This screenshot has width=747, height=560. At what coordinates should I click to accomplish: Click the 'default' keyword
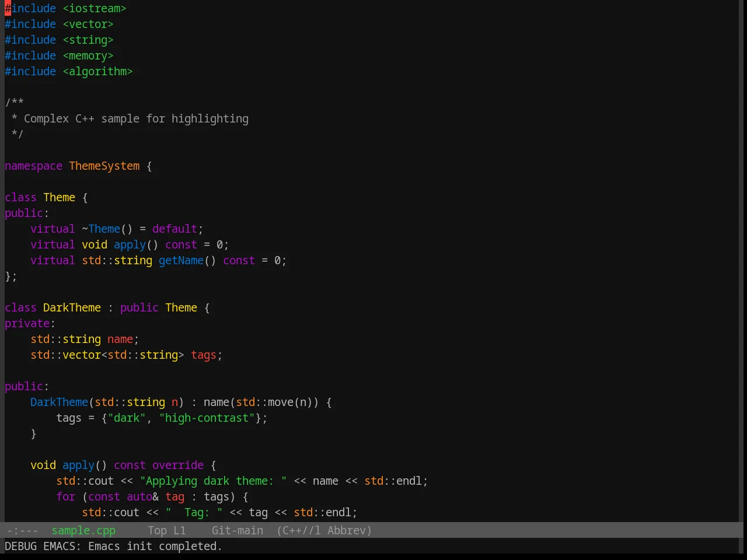174,229
